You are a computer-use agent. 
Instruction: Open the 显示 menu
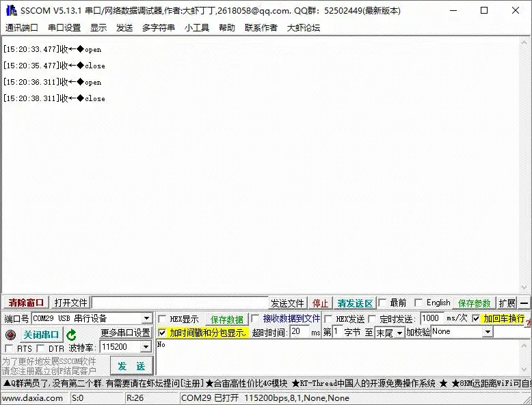(x=98, y=27)
